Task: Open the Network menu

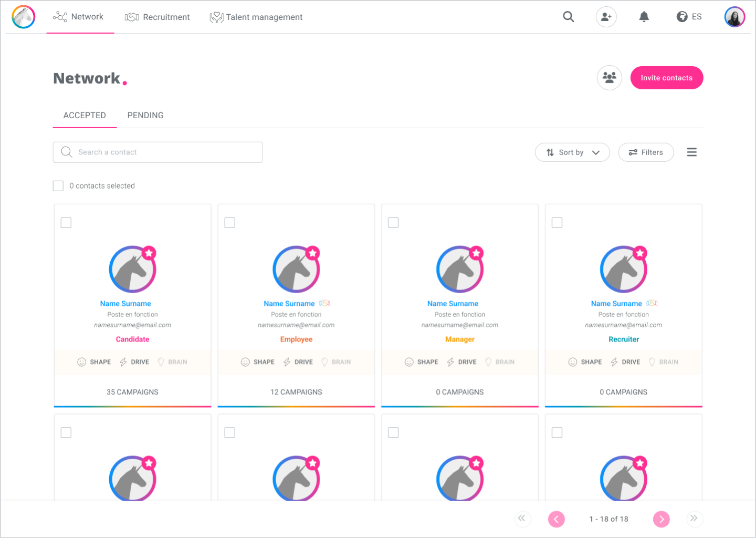Action: 79,17
